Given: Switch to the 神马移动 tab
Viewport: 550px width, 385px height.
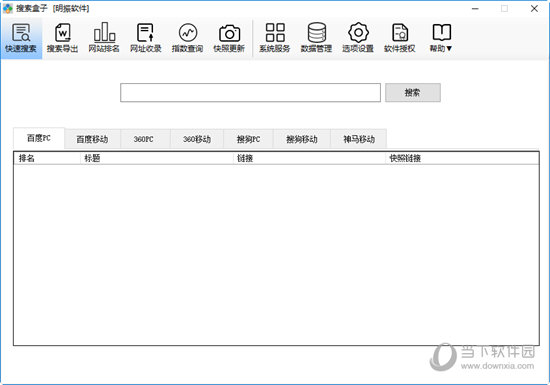Looking at the screenshot, I should point(359,139).
